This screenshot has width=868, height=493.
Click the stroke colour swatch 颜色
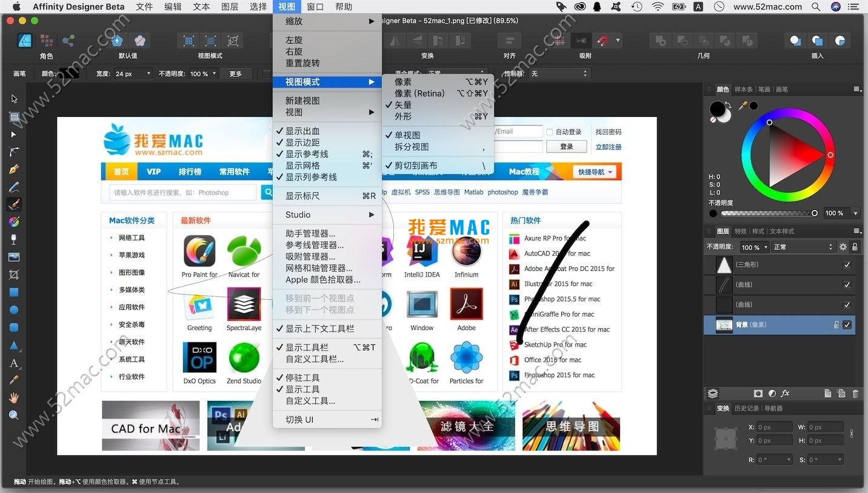[x=68, y=73]
